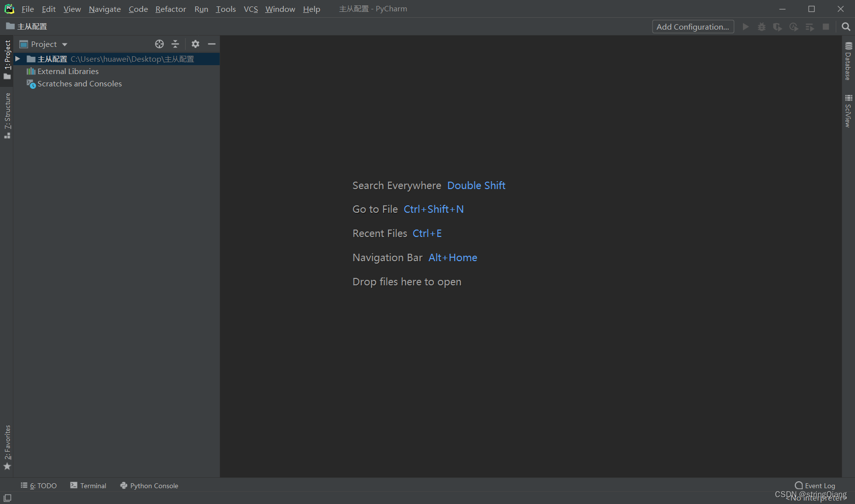Click the Profile icon in toolbar

pos(794,27)
